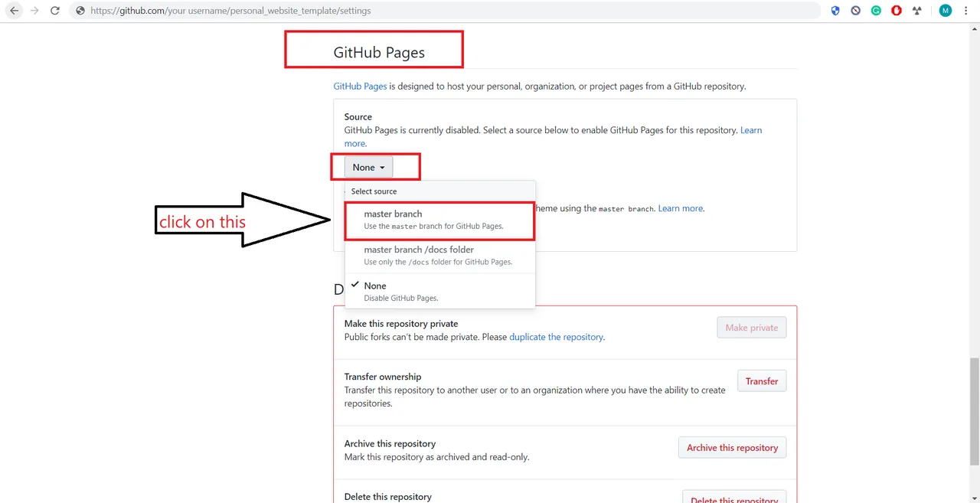
Task: Open the blue shield extension
Action: 835,11
